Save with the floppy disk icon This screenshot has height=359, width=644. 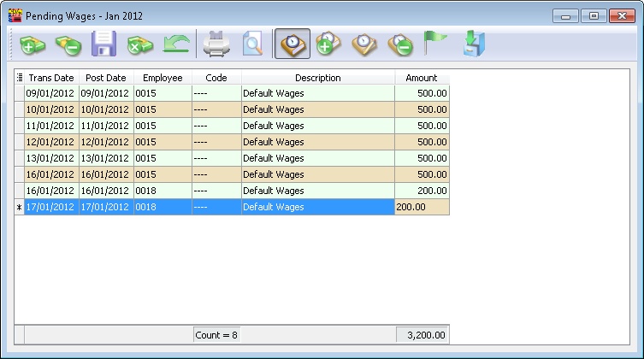pyautogui.click(x=103, y=44)
